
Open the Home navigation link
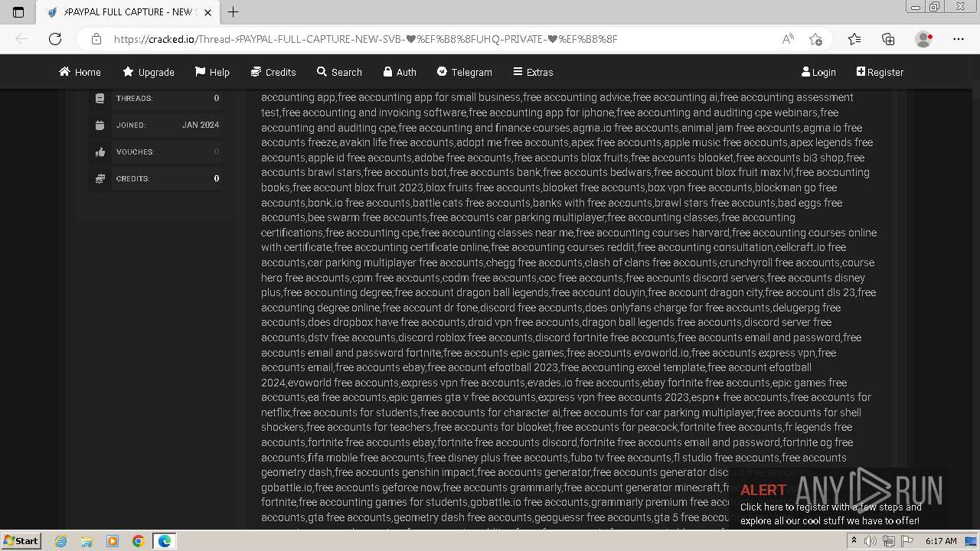80,72
